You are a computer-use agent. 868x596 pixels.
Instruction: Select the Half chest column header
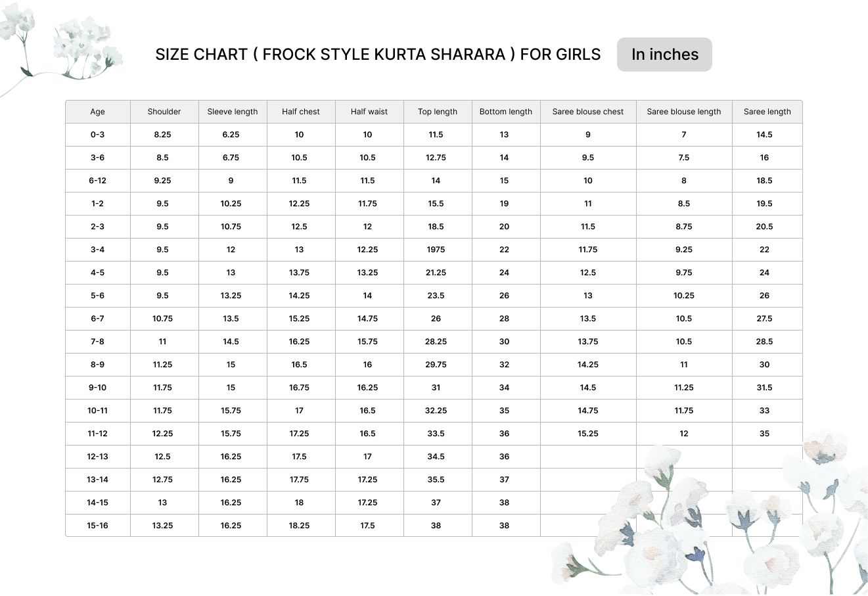pyautogui.click(x=301, y=112)
